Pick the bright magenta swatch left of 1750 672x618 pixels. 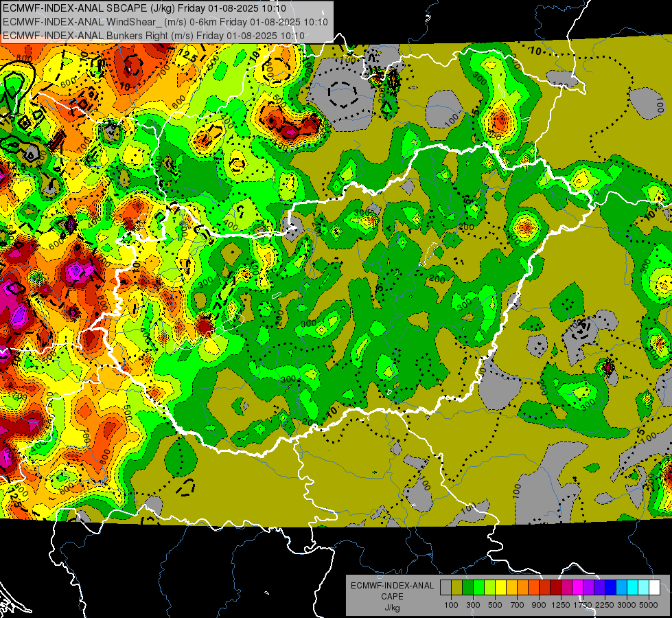[x=578, y=587]
